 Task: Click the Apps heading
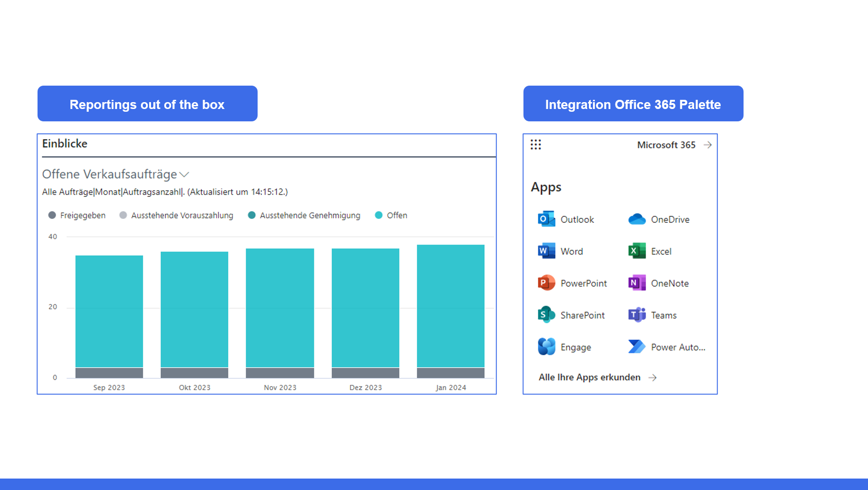tap(546, 187)
